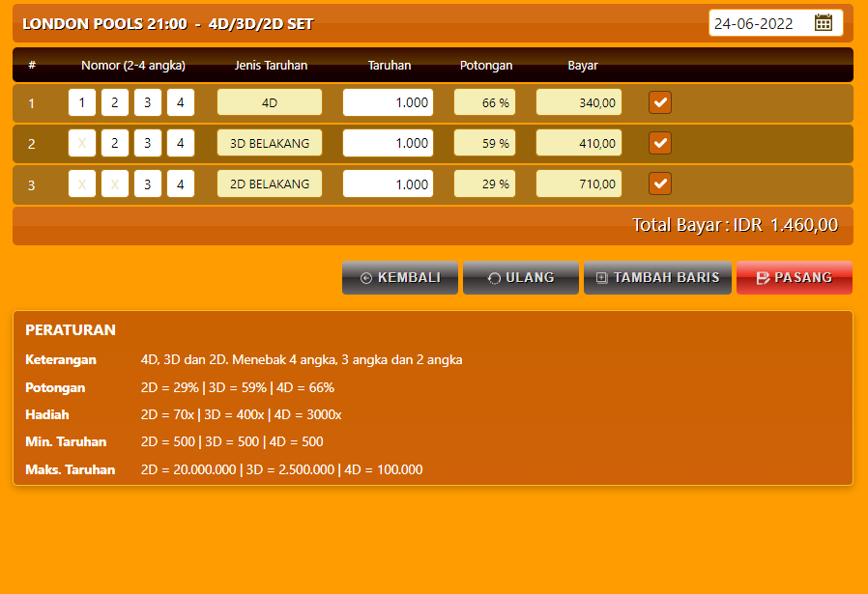Click digit box with 3 in row 3
The image size is (868, 594).
(147, 184)
